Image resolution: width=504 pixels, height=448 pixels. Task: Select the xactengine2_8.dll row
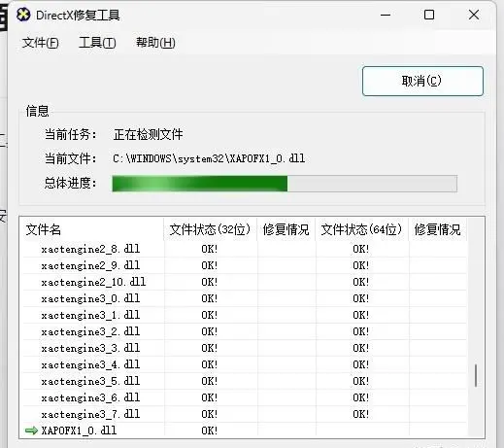click(x=245, y=249)
